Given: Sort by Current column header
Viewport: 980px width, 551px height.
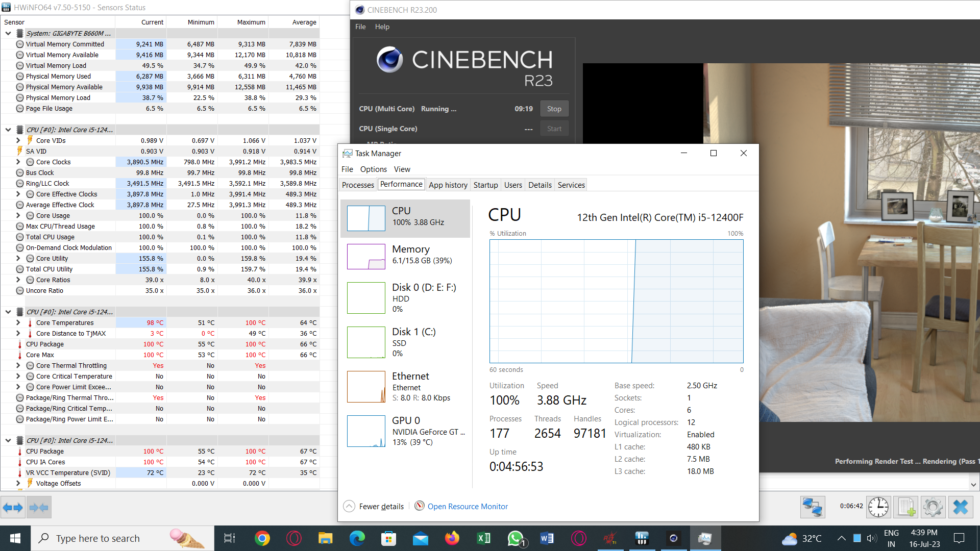Looking at the screenshot, I should tap(141, 22).
